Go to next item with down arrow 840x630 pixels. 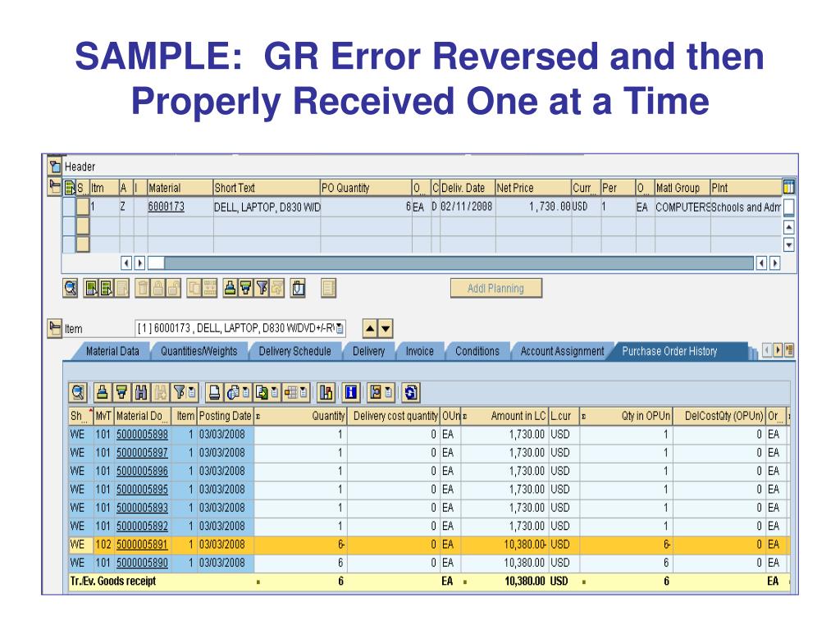(x=386, y=328)
